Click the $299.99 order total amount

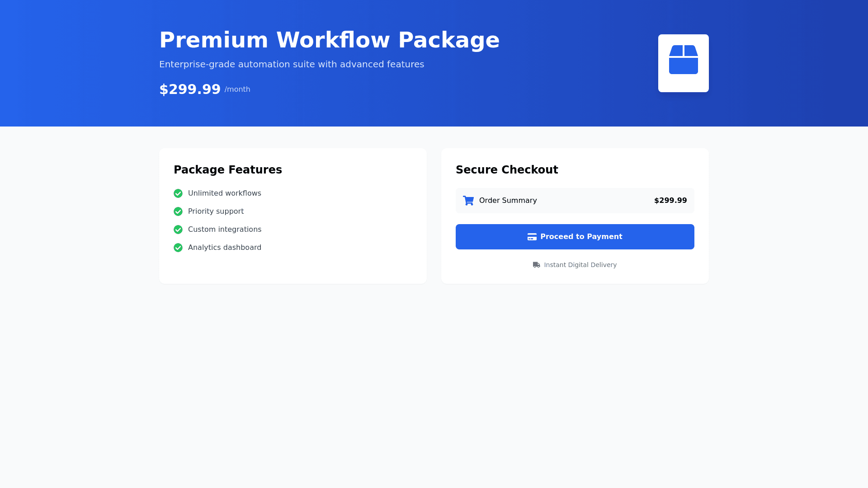click(670, 201)
